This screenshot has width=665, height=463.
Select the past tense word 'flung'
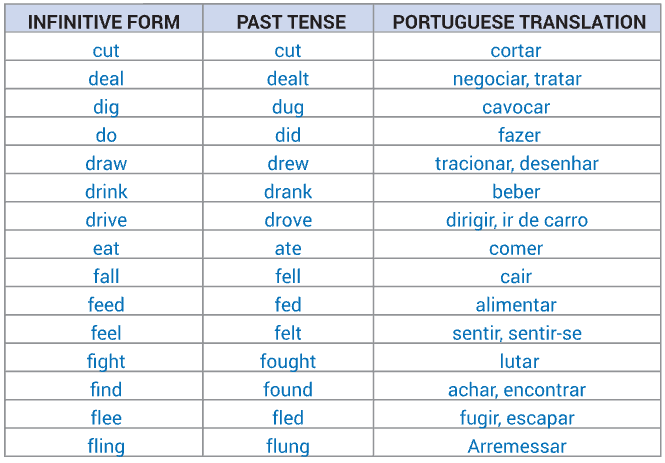coord(288,447)
